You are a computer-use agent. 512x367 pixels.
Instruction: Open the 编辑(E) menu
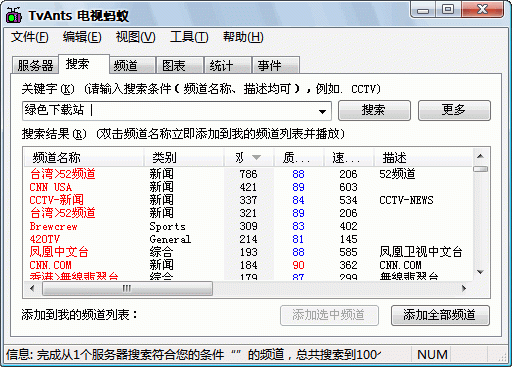coord(82,37)
